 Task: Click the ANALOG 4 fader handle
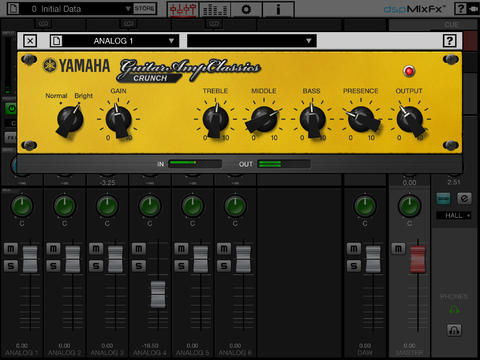158,294
